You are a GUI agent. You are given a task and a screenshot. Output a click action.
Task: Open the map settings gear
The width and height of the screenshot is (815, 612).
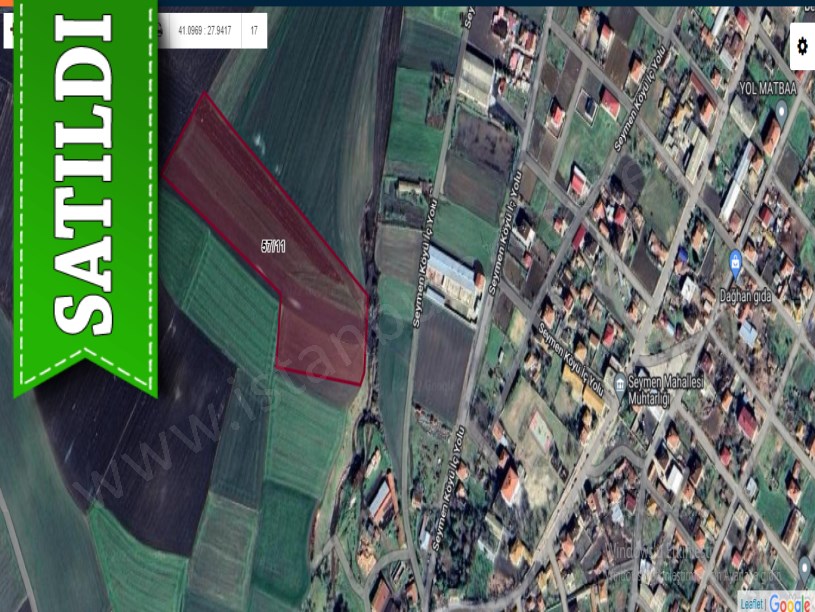click(x=801, y=45)
